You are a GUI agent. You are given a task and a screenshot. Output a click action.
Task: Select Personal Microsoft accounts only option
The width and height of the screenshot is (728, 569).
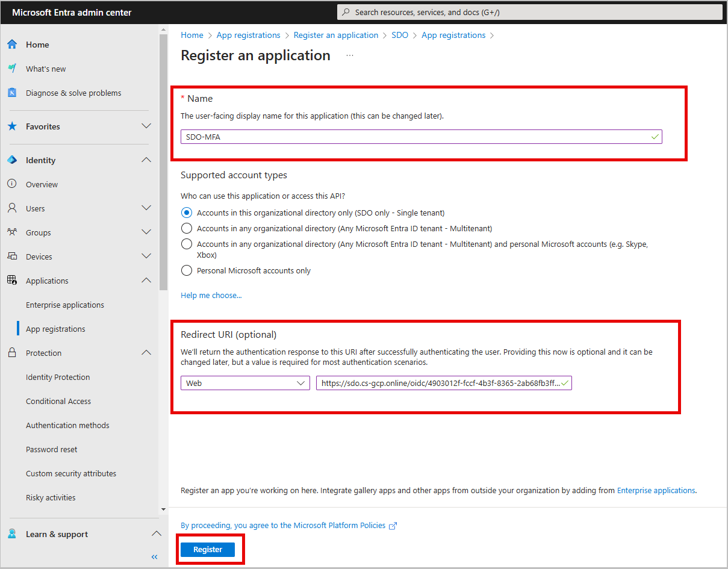[x=187, y=270]
